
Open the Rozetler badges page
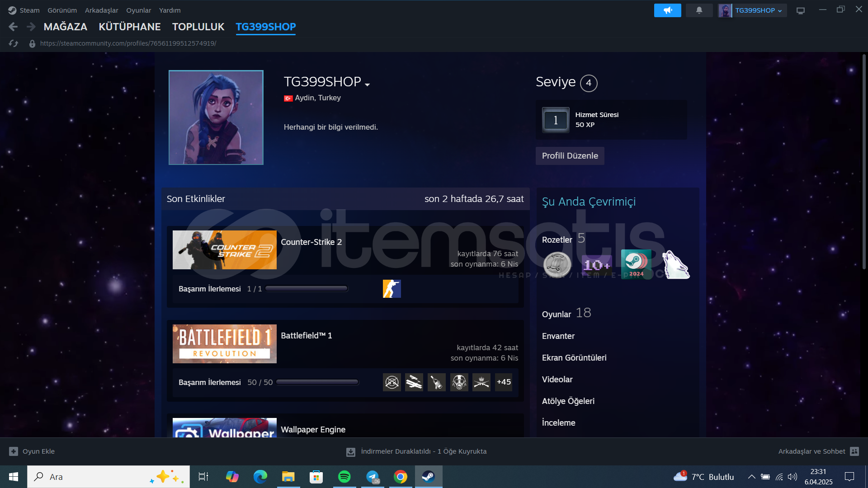[x=557, y=240]
